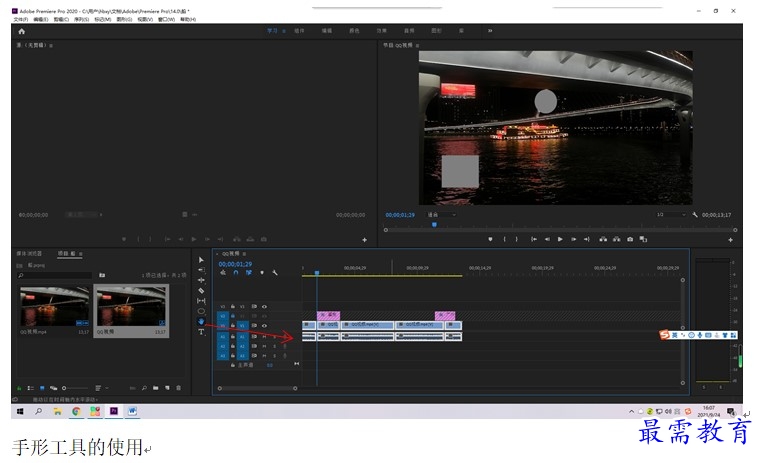This screenshot has height=463, width=760.
Task: Select the Selection arrow tool
Action: pyautogui.click(x=201, y=260)
